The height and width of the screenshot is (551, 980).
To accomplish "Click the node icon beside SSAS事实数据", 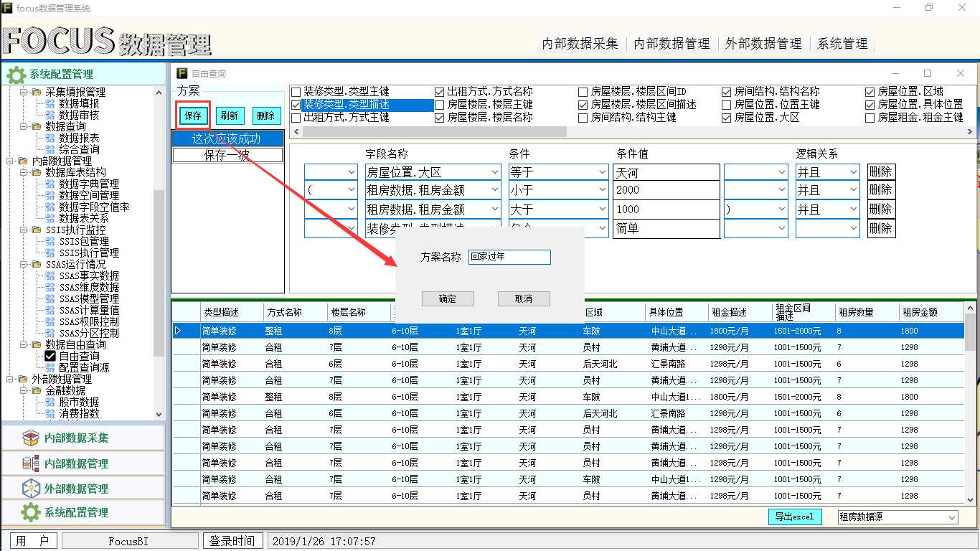I will (50, 275).
